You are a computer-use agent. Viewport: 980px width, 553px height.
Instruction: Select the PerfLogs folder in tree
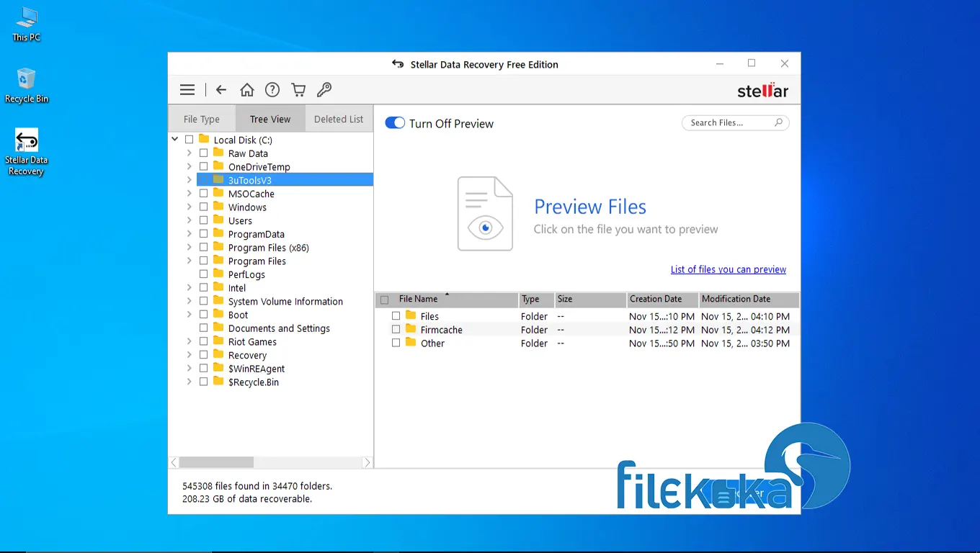click(246, 274)
